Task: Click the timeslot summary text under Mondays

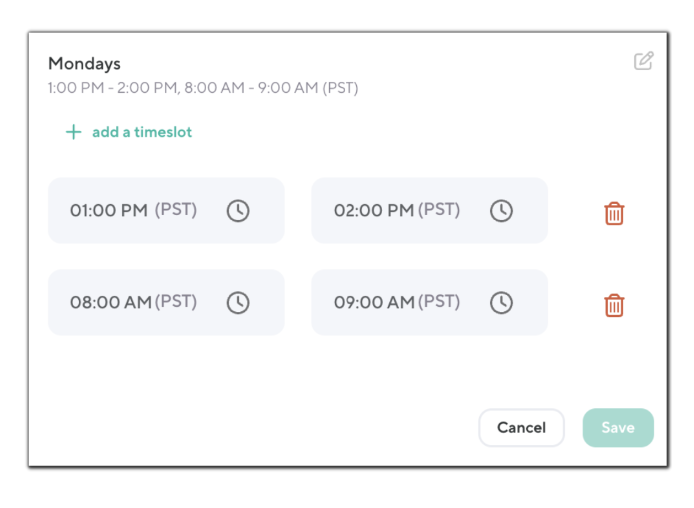Action: [x=203, y=88]
